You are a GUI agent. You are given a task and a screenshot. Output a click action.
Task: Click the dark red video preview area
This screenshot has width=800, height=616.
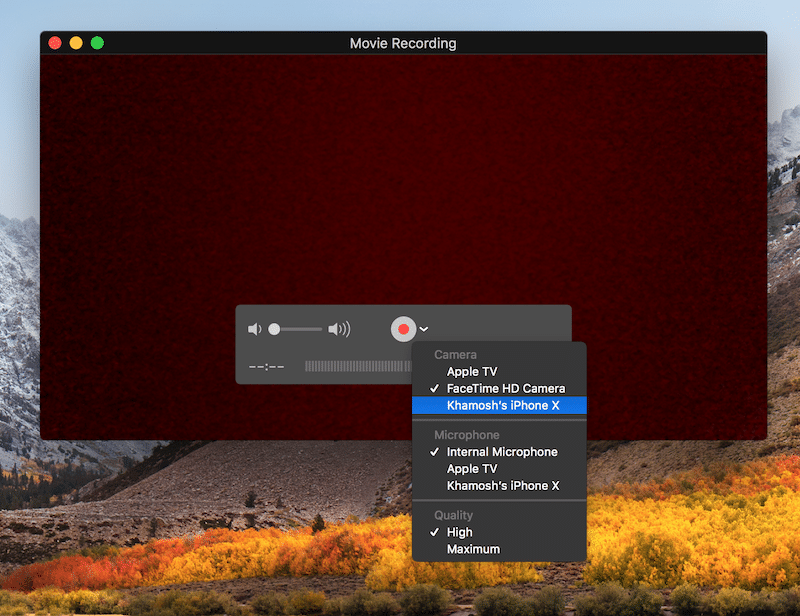pyautogui.click(x=400, y=180)
